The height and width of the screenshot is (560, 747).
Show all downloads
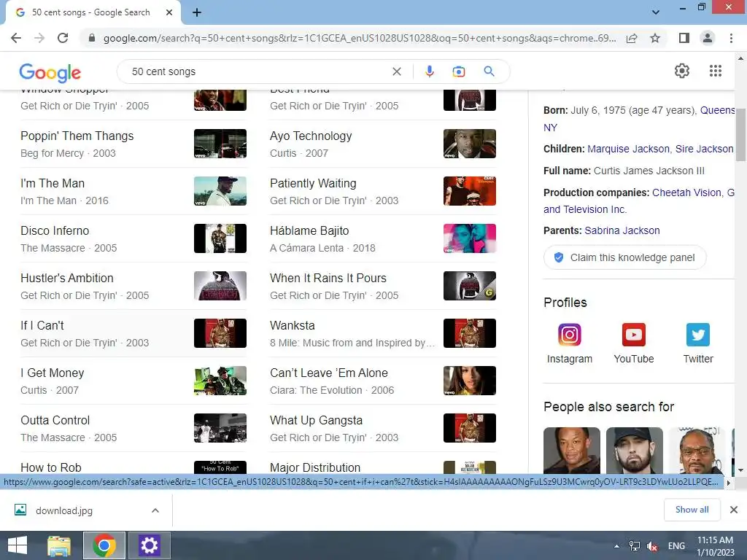(692, 510)
